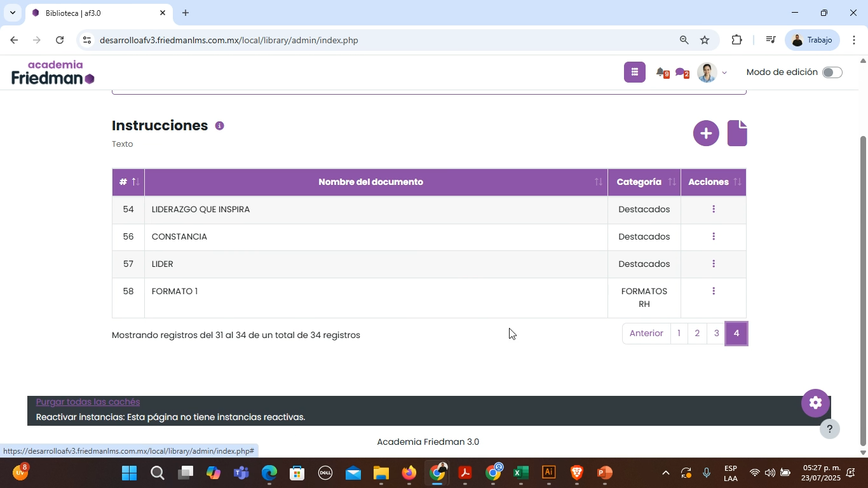Open Microsoft Teams from taskbar
Viewport: 868px width, 488px height.
pyautogui.click(x=241, y=473)
